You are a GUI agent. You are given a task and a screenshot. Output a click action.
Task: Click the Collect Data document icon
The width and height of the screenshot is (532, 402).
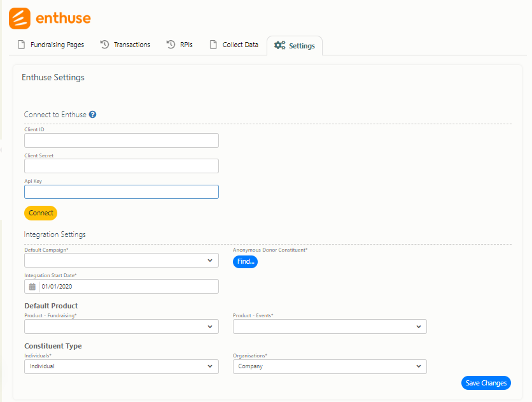(213, 45)
